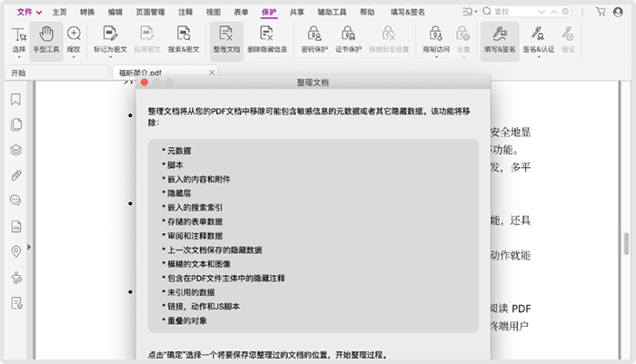Screen dimensions: 636x364
Task: Click the three-dot more options icon
Action: pyautogui.click(x=582, y=12)
